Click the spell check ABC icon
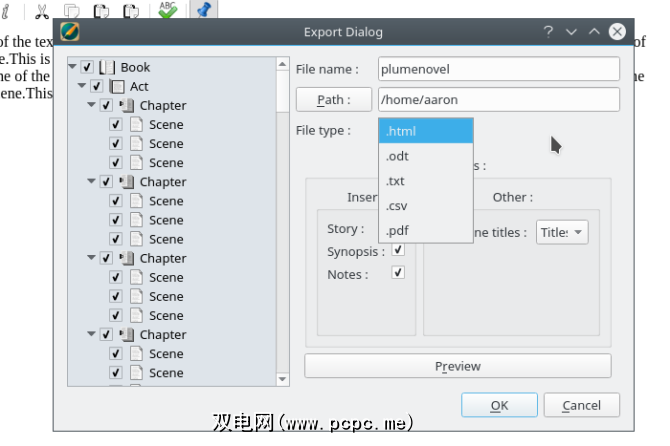The image size is (670, 446). click(x=167, y=10)
